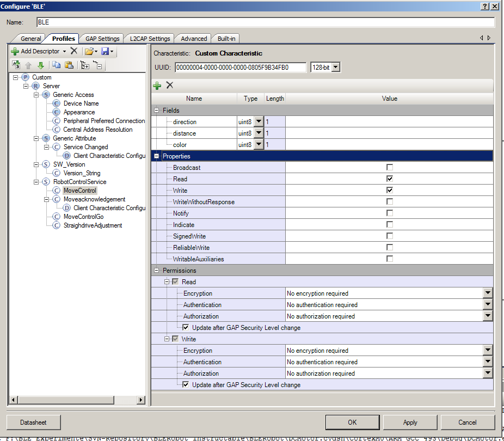Enable the WriteWithoutResponse checkbox
The height and width of the screenshot is (441, 504).
coord(390,201)
